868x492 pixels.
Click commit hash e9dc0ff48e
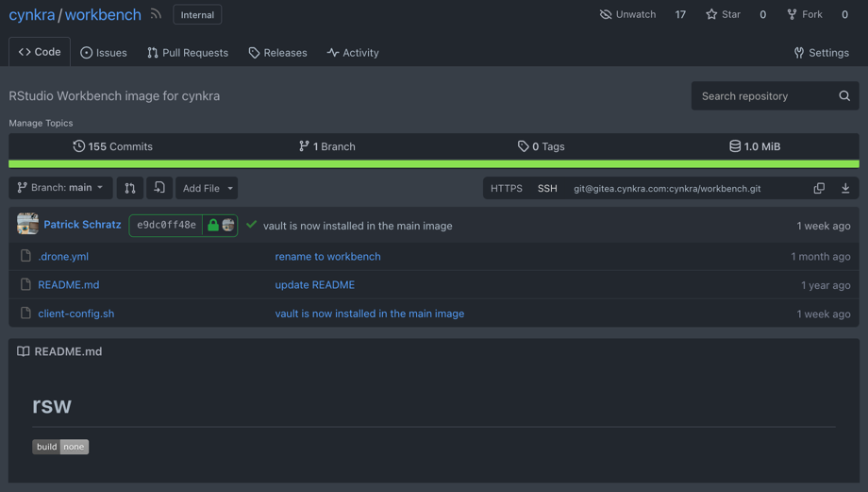(166, 225)
